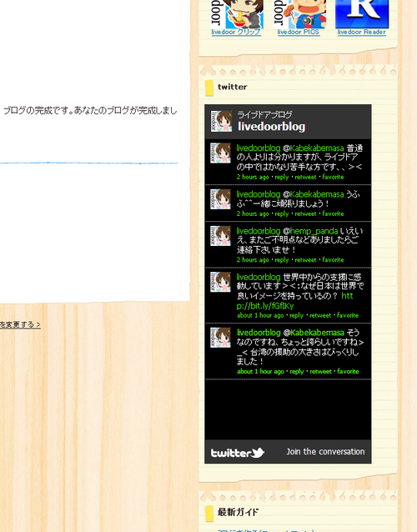Open the 2 hours ago timestamp of the 普通の人よりは tweet
Image resolution: width=417 pixels, height=532 pixels.
coord(253,177)
